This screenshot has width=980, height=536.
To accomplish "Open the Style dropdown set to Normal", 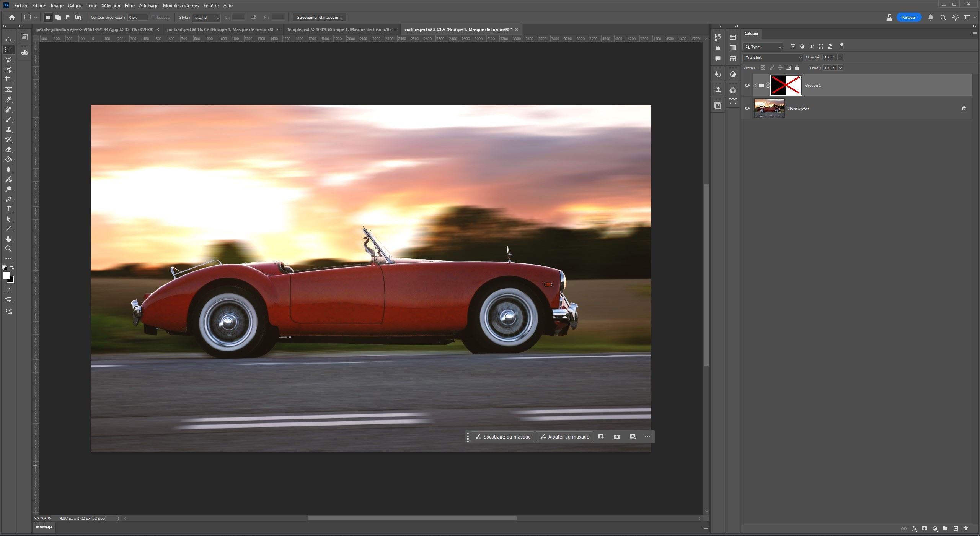I will click(x=206, y=18).
